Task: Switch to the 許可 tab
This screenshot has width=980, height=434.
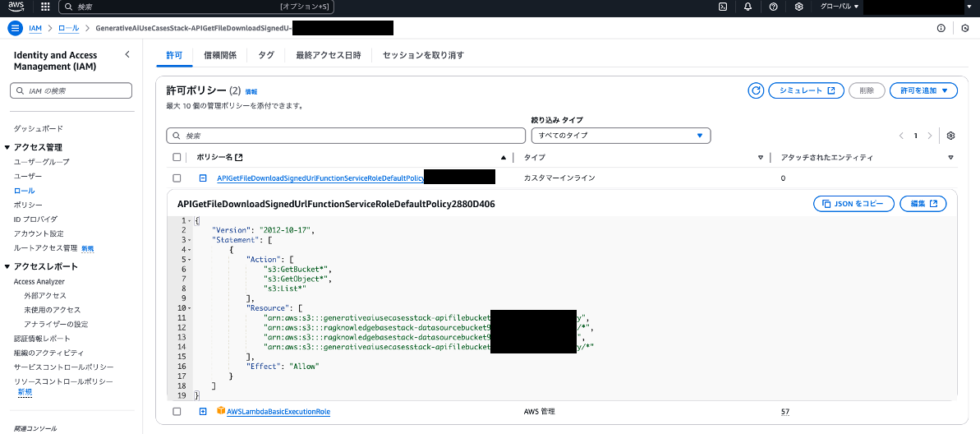Action: pos(174,55)
